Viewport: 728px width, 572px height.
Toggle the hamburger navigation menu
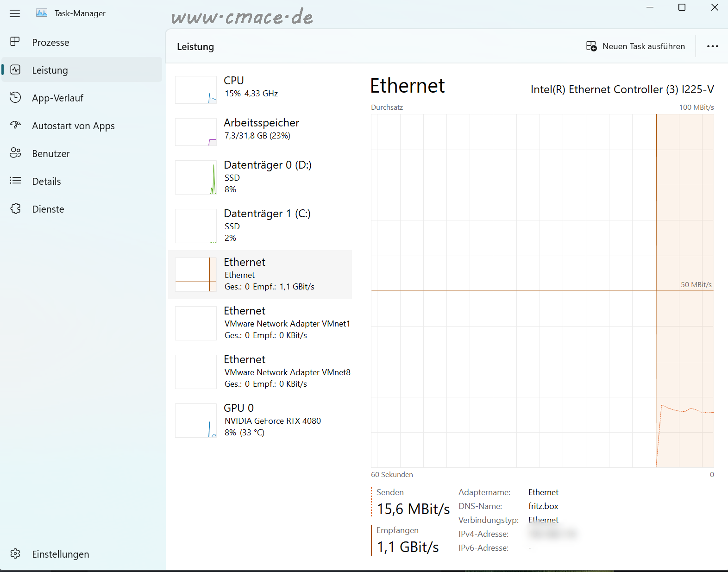(15, 13)
